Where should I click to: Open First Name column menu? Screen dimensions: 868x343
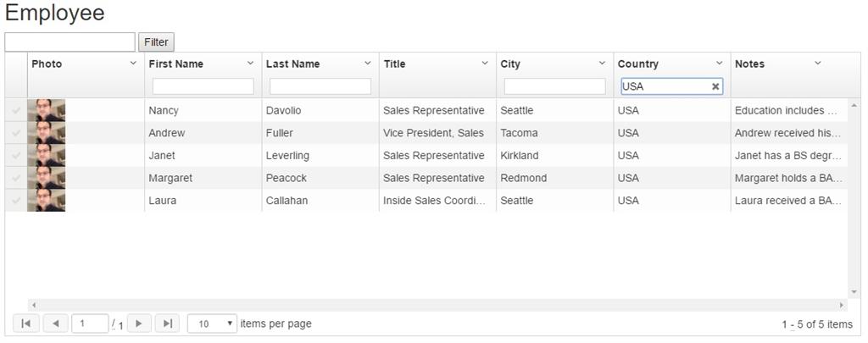(x=250, y=64)
